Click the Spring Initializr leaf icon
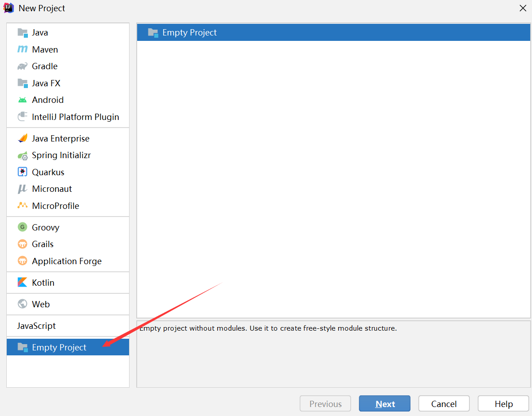Viewport: 532px width, 416px height. [22, 155]
